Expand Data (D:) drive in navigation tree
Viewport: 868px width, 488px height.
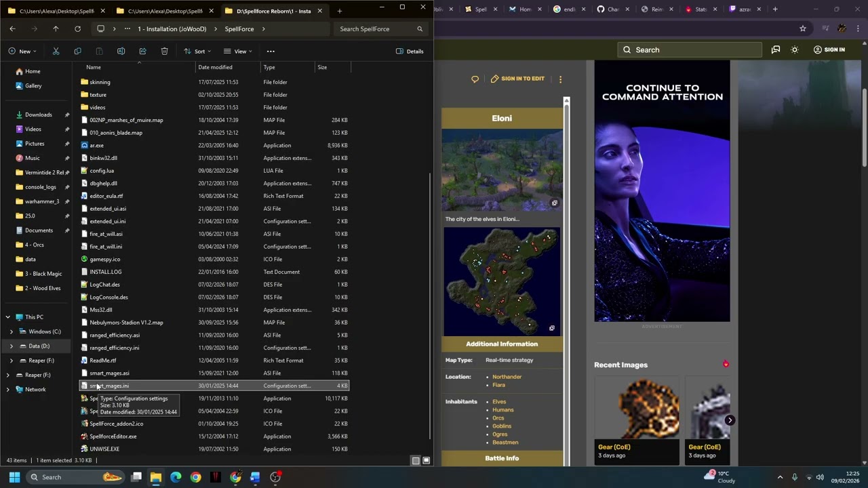click(x=12, y=346)
